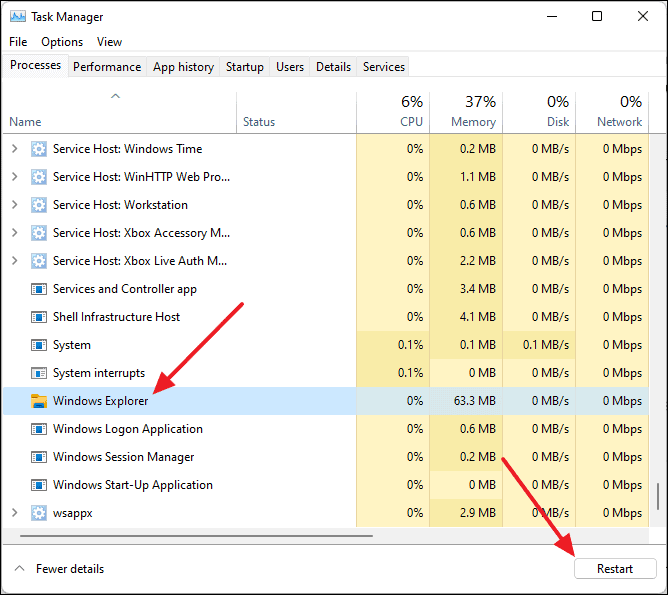The width and height of the screenshot is (668, 595).
Task: Expand Service Host: WinHTTP Web Pro group
Action: click(14, 177)
